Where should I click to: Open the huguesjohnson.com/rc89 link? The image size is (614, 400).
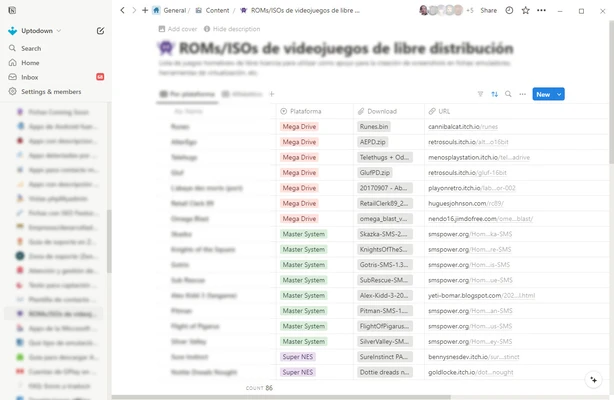click(x=466, y=203)
